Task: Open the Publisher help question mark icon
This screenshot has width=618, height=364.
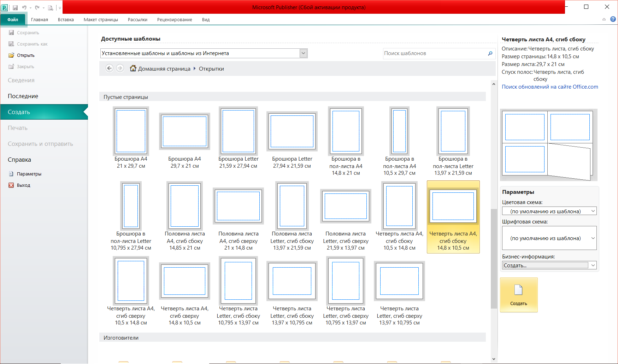Action: tap(613, 19)
